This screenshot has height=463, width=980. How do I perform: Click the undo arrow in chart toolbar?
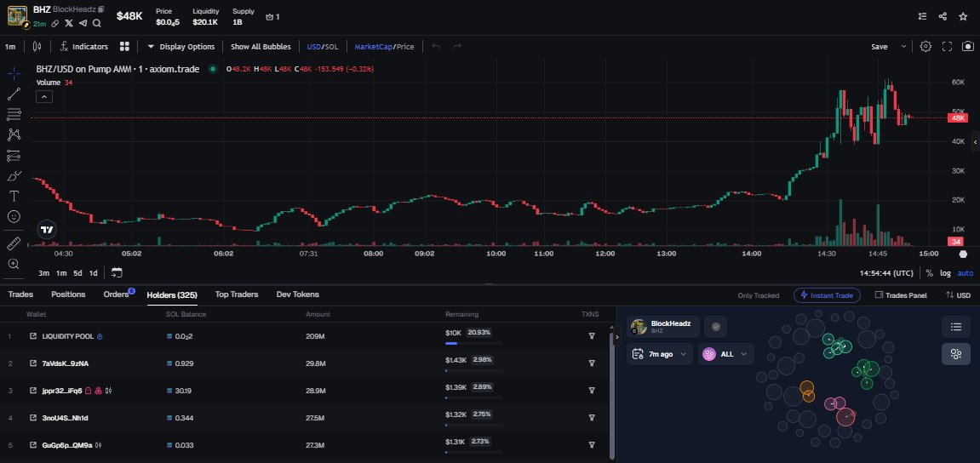436,46
